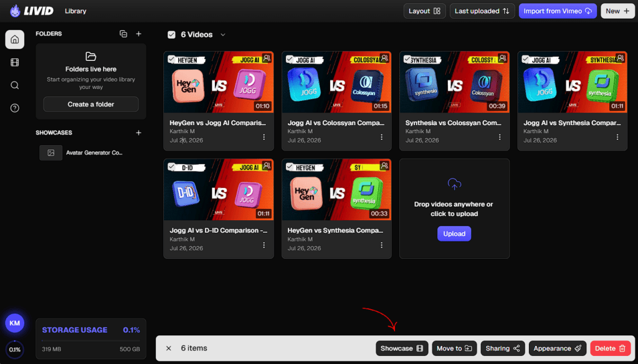Click Import from Vimeo button
Image resolution: width=638 pixels, height=364 pixels.
tap(558, 11)
